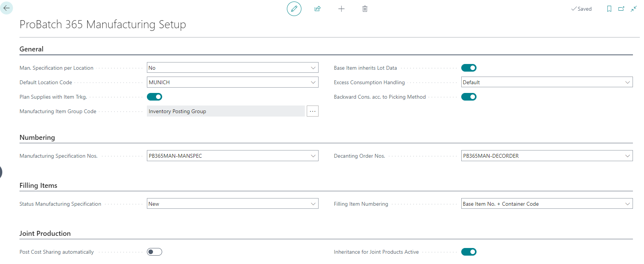Open Manufacturing Item Group Code lookup ellipsis
644x264 pixels.
313,111
